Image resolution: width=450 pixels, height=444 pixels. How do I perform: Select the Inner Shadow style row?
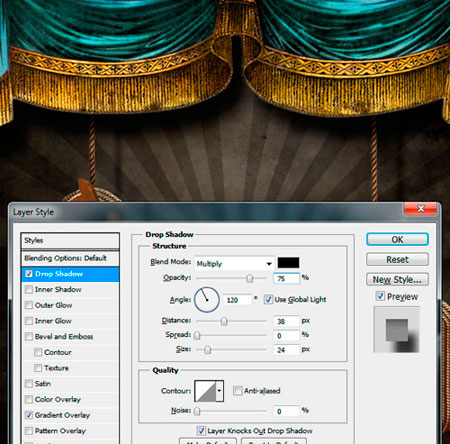coord(70,289)
